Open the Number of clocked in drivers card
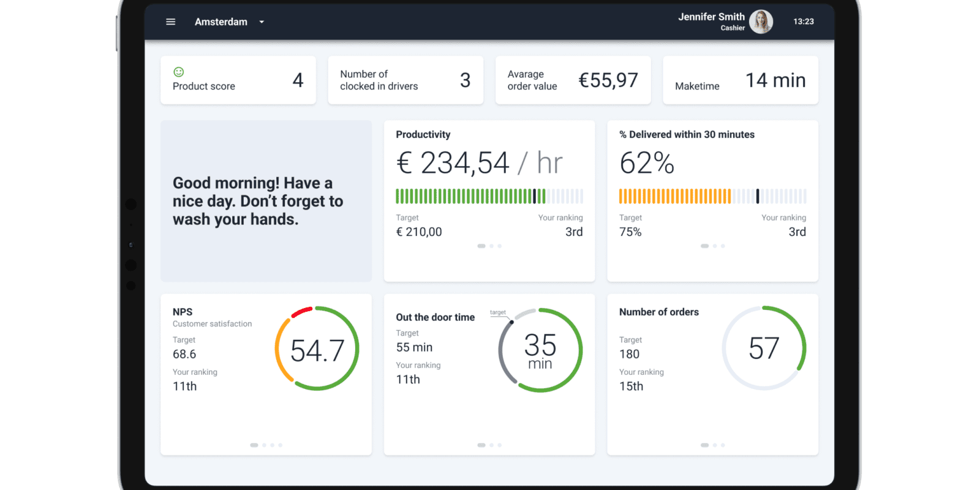This screenshot has height=490, width=980. (x=405, y=80)
